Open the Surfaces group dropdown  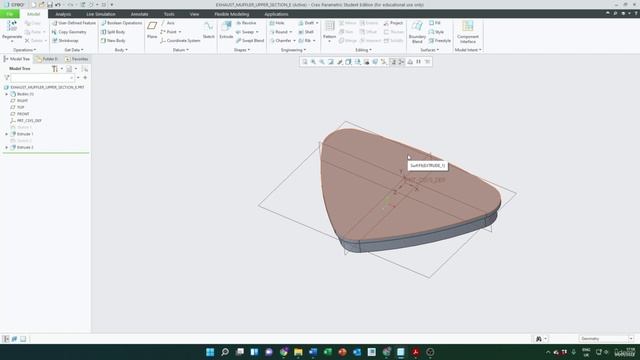[x=430, y=50]
